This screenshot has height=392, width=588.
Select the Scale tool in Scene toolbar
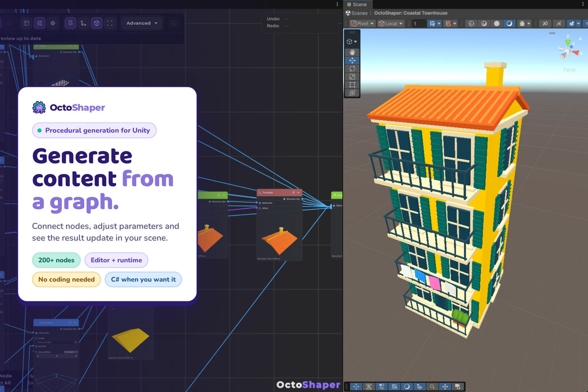coord(352,76)
